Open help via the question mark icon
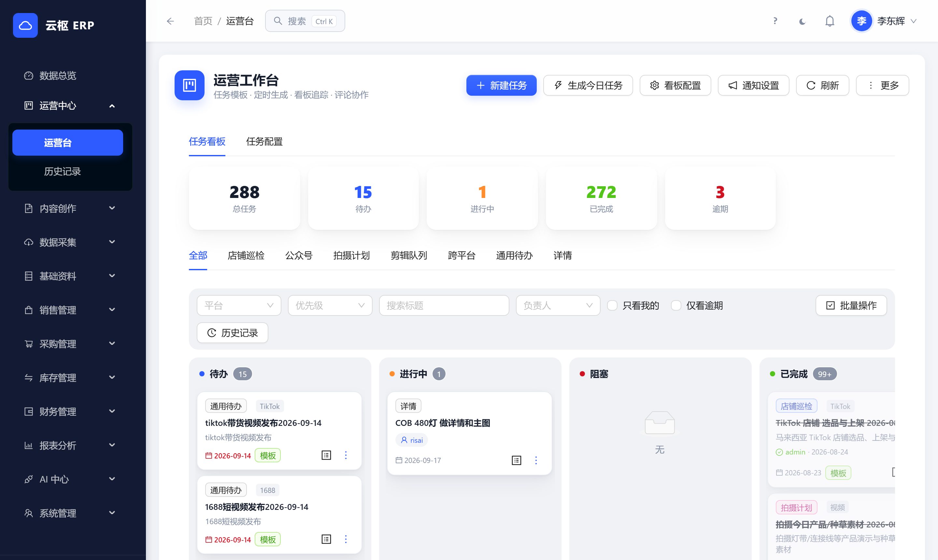Image resolution: width=938 pixels, height=560 pixels. (775, 21)
